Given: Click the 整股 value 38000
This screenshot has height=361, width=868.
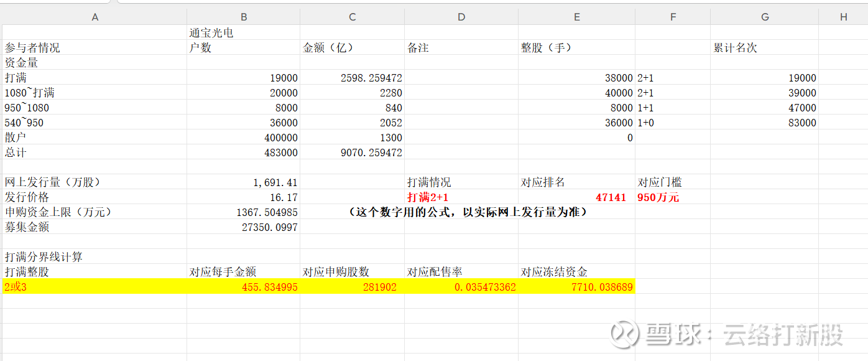Looking at the screenshot, I should point(576,77).
